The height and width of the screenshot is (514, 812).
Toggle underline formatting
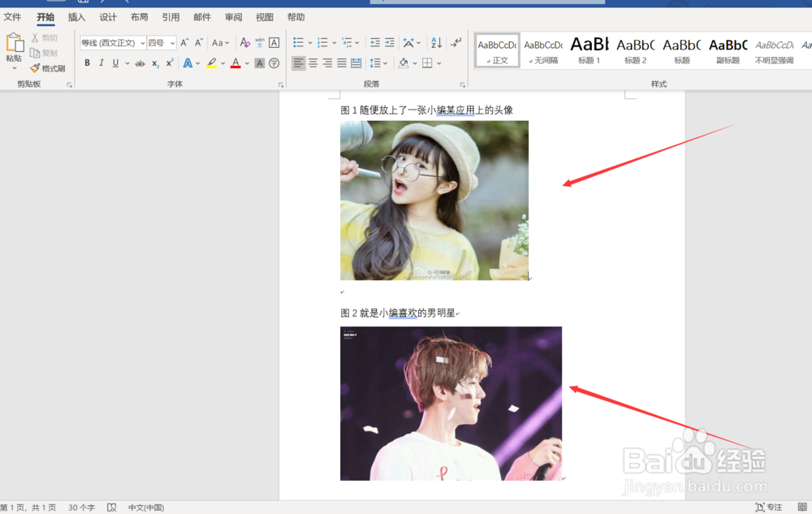[115, 63]
